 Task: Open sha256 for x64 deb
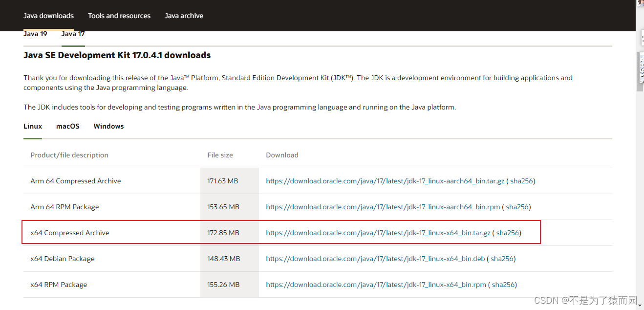(502, 259)
